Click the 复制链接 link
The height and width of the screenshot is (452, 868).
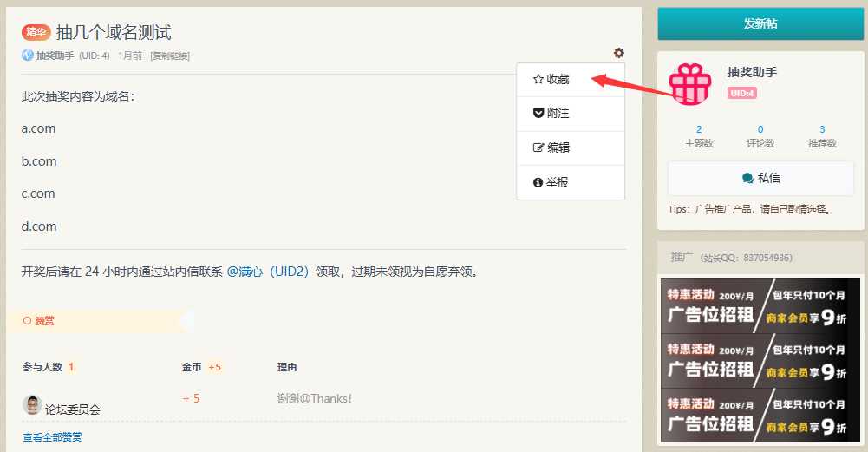[x=170, y=56]
